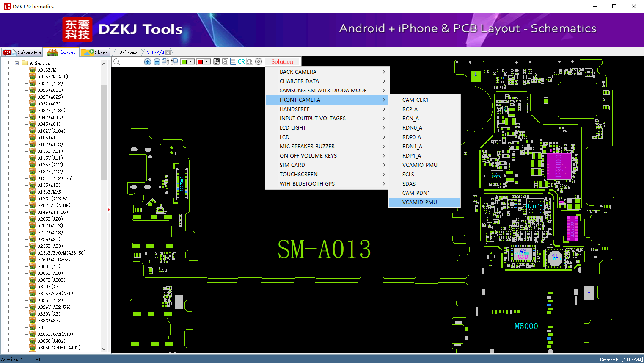644x363 pixels.
Task: Click the DZKJ red logo in banner
Action: click(x=77, y=30)
